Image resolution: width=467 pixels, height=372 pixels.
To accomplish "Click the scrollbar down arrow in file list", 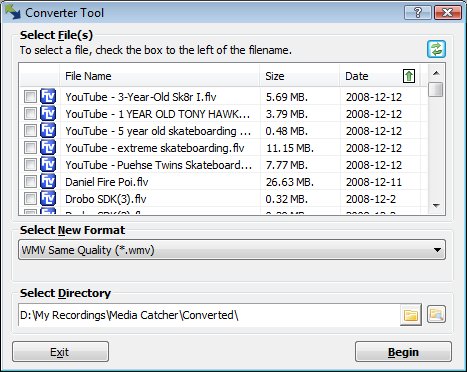I will 436,206.
